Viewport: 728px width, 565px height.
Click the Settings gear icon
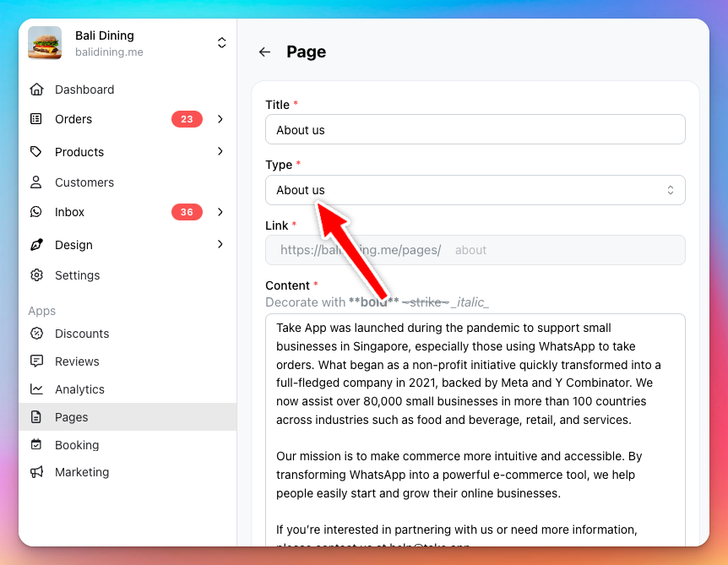click(x=36, y=274)
